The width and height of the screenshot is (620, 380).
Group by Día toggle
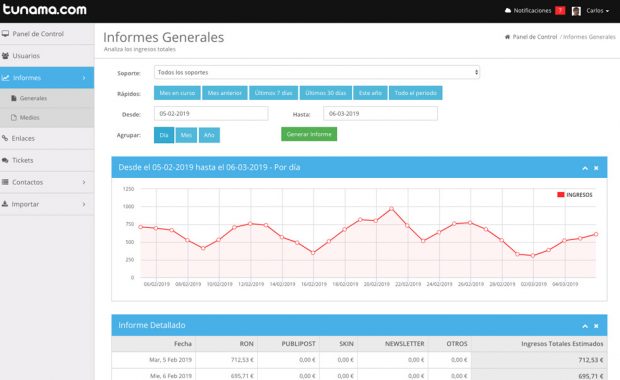click(x=164, y=135)
